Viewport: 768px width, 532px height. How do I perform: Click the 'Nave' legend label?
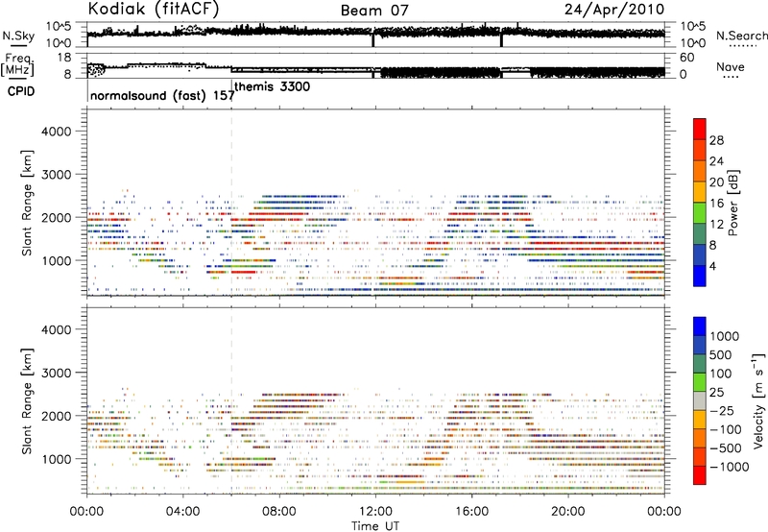[x=731, y=66]
